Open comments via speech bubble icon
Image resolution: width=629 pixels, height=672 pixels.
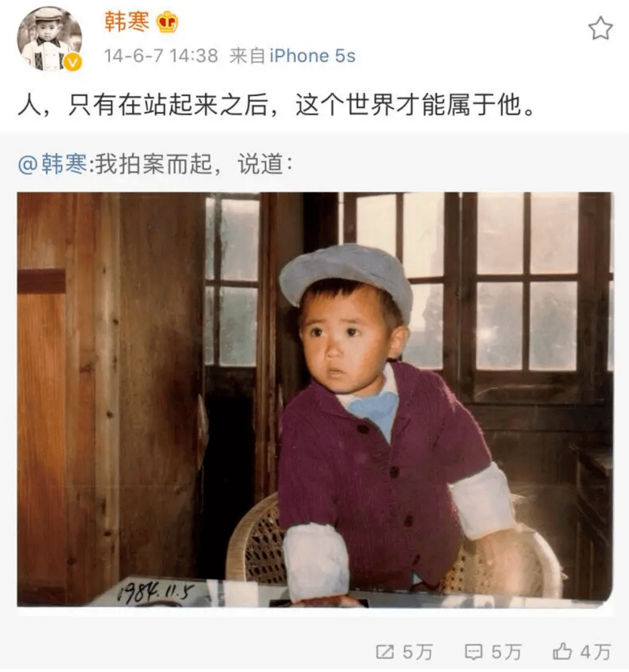(473, 652)
